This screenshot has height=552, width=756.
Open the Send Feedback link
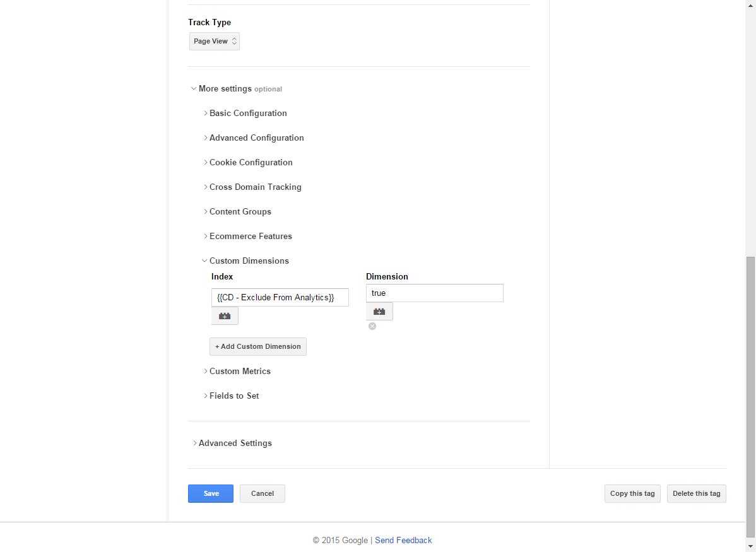pyautogui.click(x=403, y=540)
